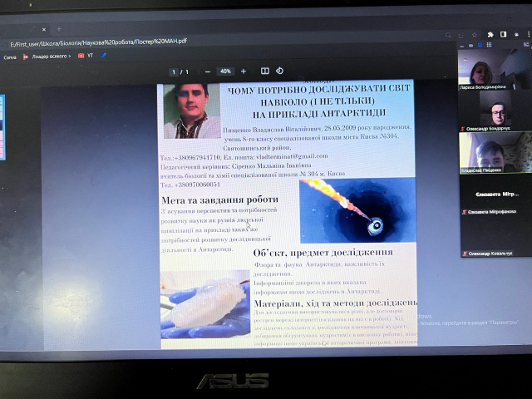The height and width of the screenshot is (399, 532).
Task: Click the profile icon next to the side panel
Action: tap(517, 34)
